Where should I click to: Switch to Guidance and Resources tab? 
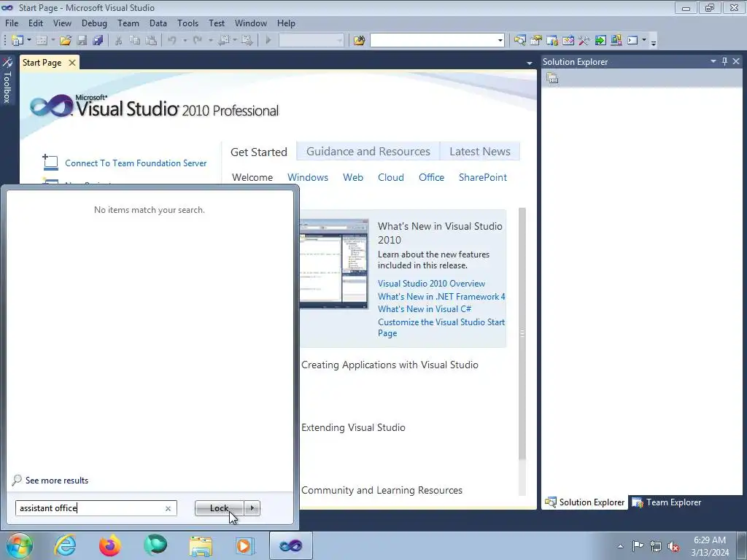[x=368, y=152]
